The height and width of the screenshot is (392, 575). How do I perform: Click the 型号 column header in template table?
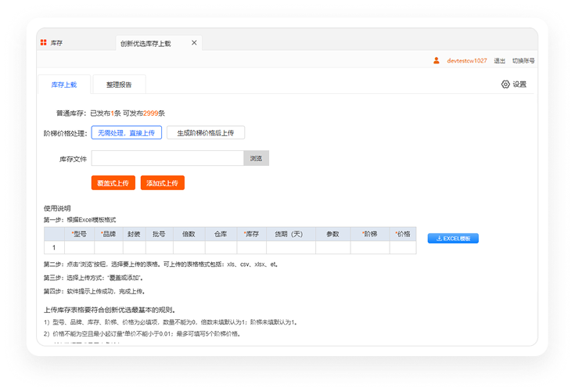coord(79,234)
